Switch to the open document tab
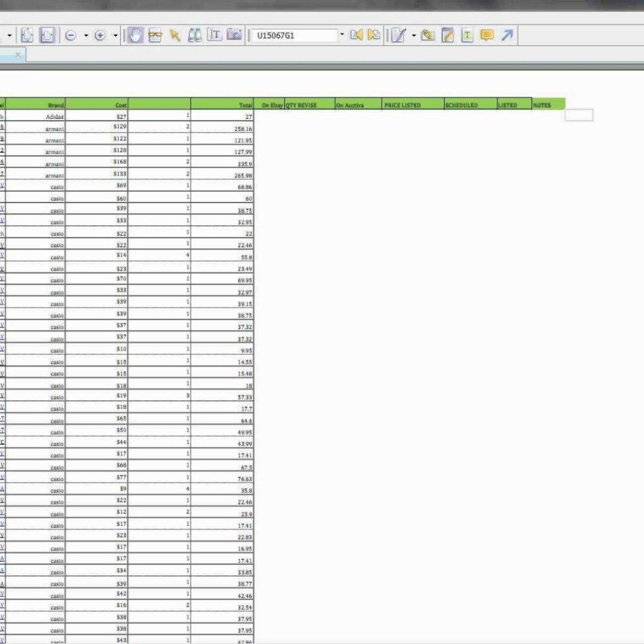The height and width of the screenshot is (644, 644). tap(8, 56)
